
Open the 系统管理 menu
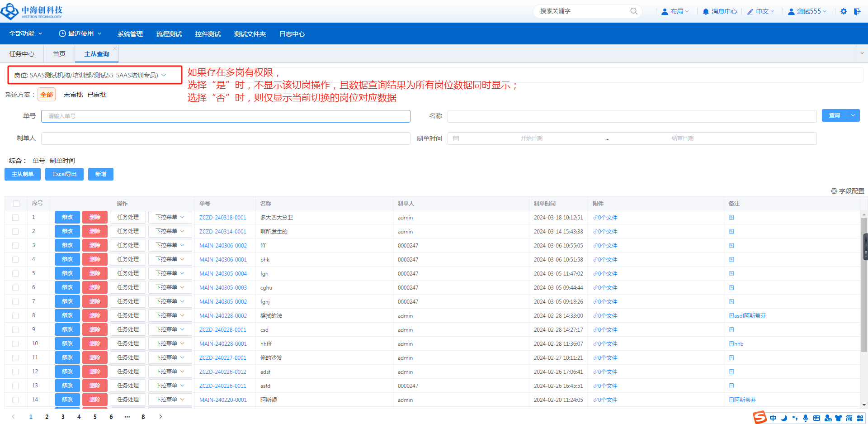pos(130,34)
